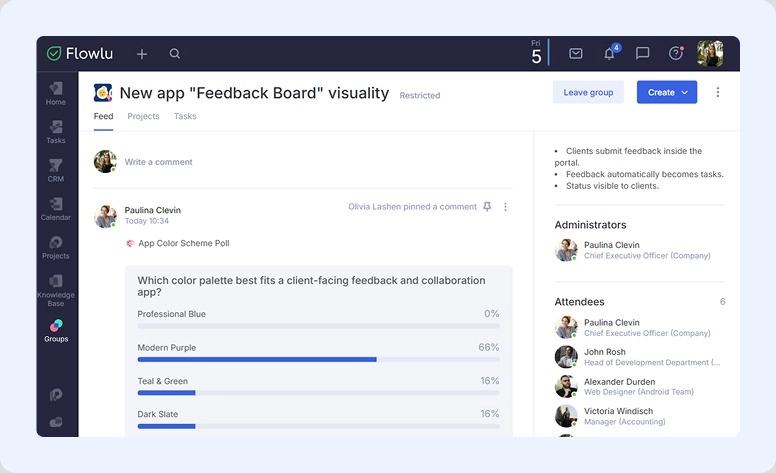
Task: Open the help question mark icon
Action: 676,53
